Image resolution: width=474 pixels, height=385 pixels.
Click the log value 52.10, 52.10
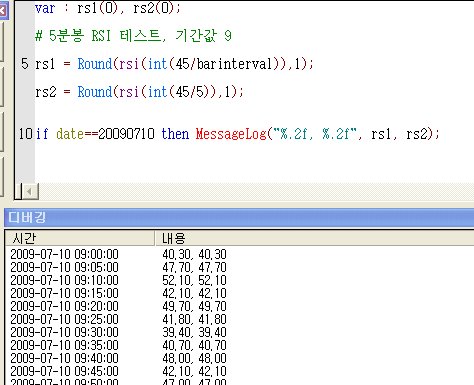(194, 280)
